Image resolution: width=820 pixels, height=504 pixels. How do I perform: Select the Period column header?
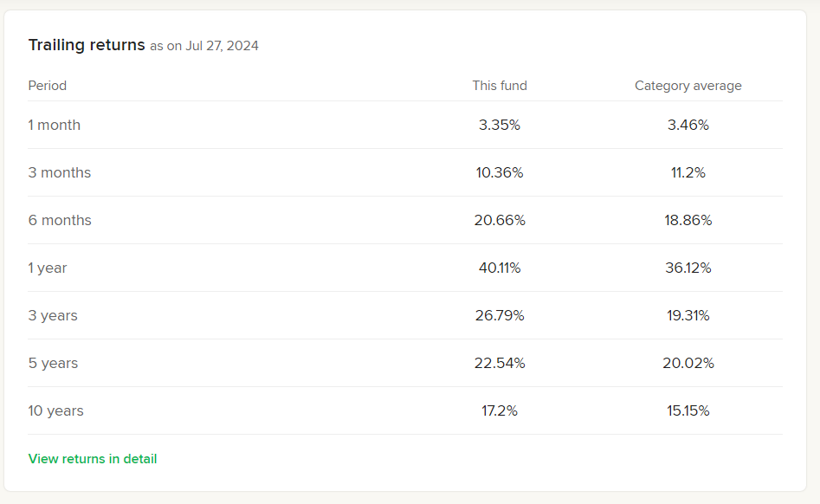point(48,86)
